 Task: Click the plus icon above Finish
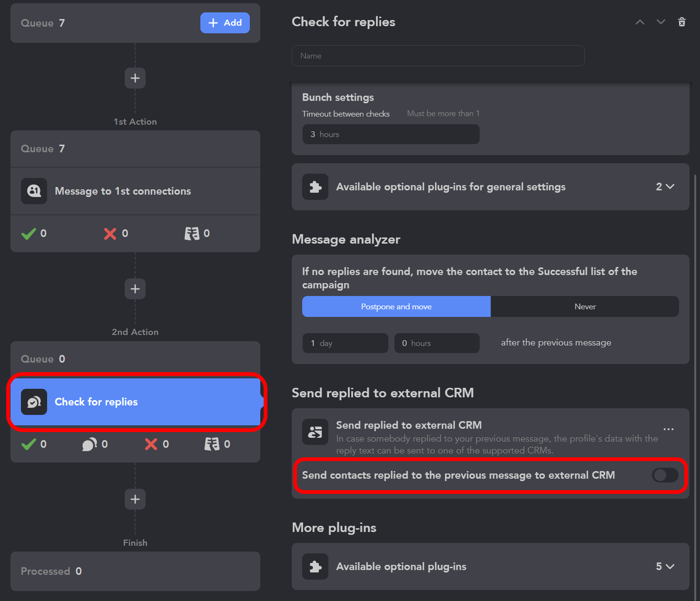[x=135, y=499]
